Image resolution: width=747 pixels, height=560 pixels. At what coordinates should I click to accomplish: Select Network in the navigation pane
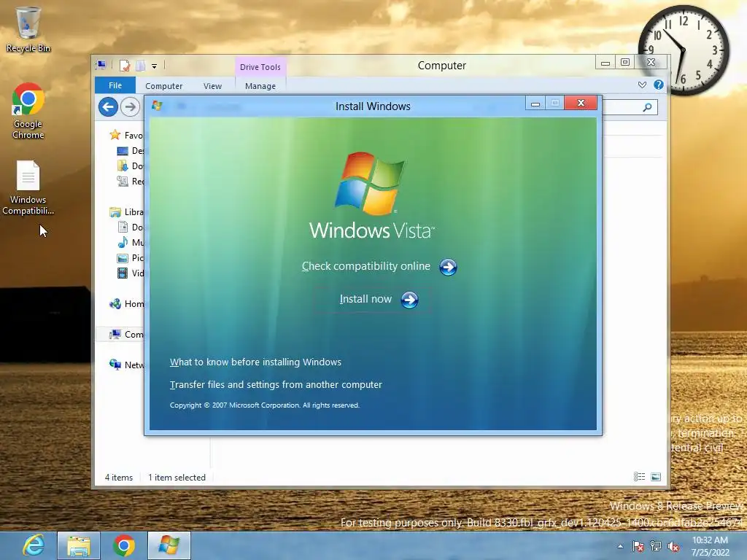point(126,365)
